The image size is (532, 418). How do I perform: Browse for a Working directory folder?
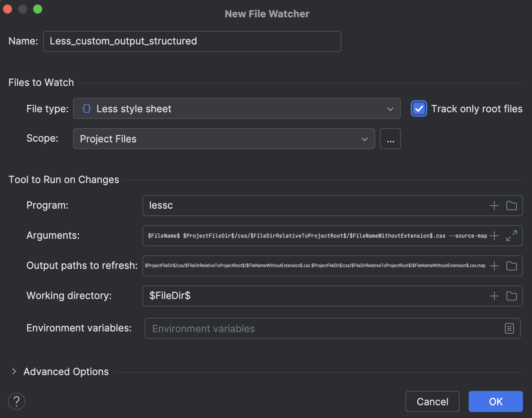tap(511, 296)
